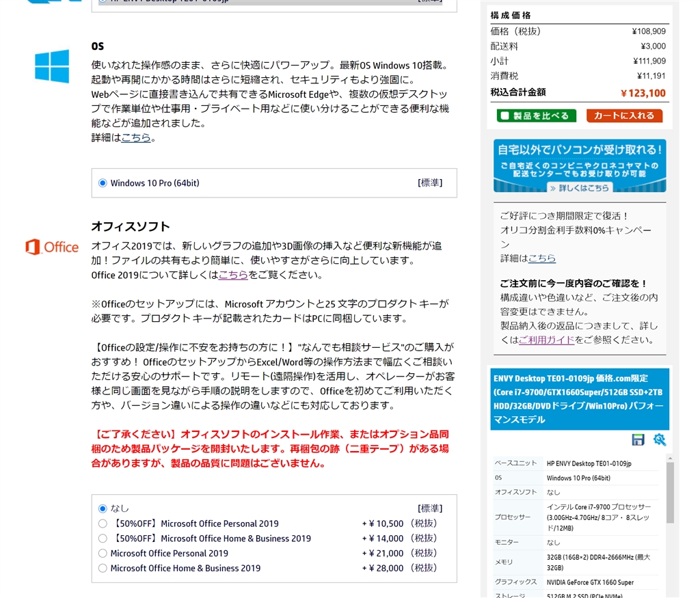Click the プロセッサー Core i7-9700 row

coord(576,517)
